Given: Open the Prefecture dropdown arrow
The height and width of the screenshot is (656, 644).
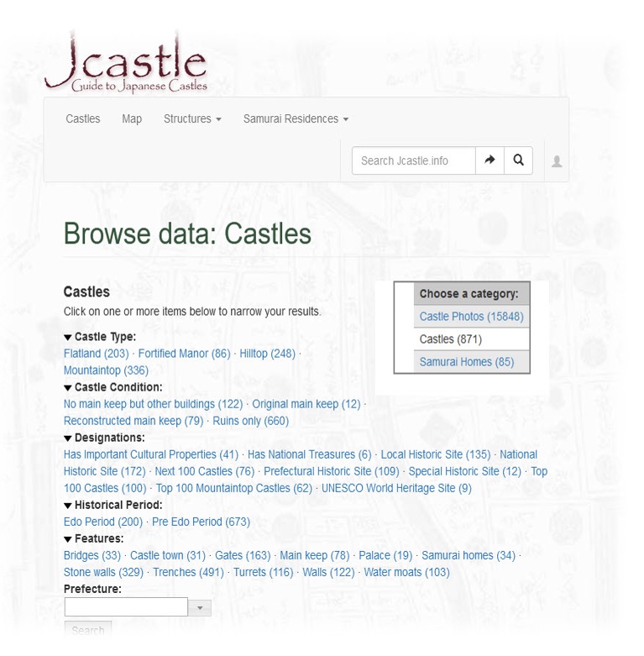Looking at the screenshot, I should coord(200,607).
